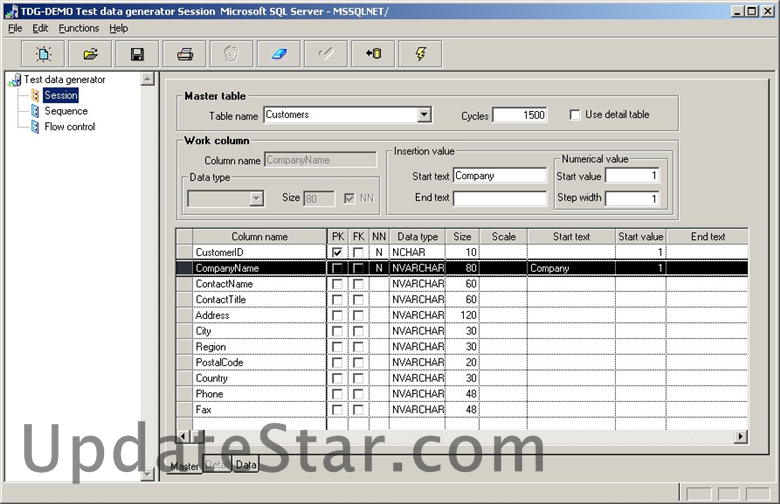This screenshot has width=780, height=504.
Task: Click the Data type column header
Action: coord(417,237)
